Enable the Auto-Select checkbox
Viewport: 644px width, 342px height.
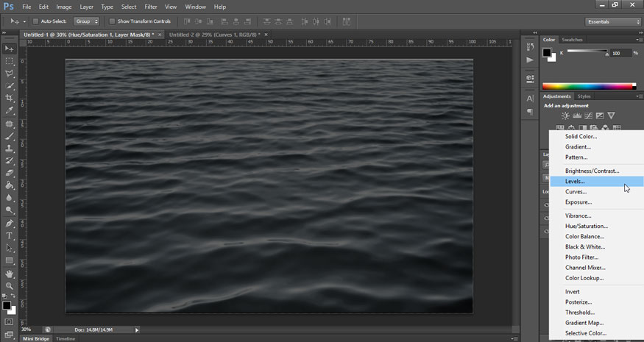coord(35,21)
